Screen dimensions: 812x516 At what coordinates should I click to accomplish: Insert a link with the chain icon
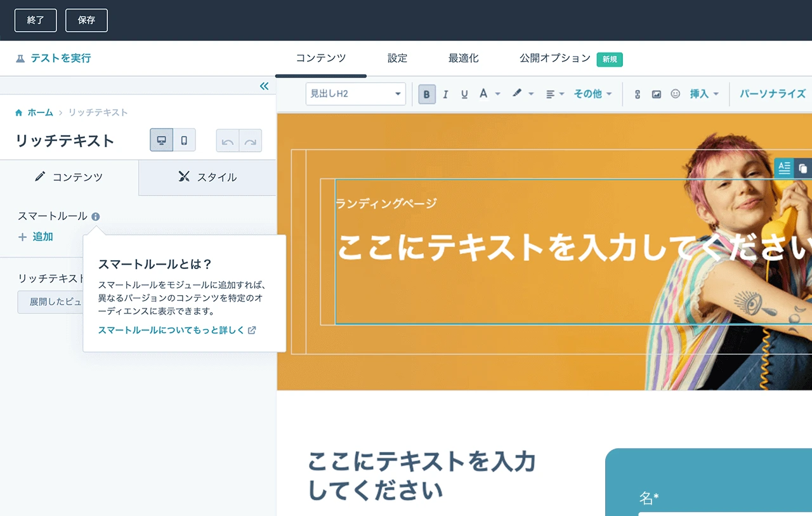638,94
